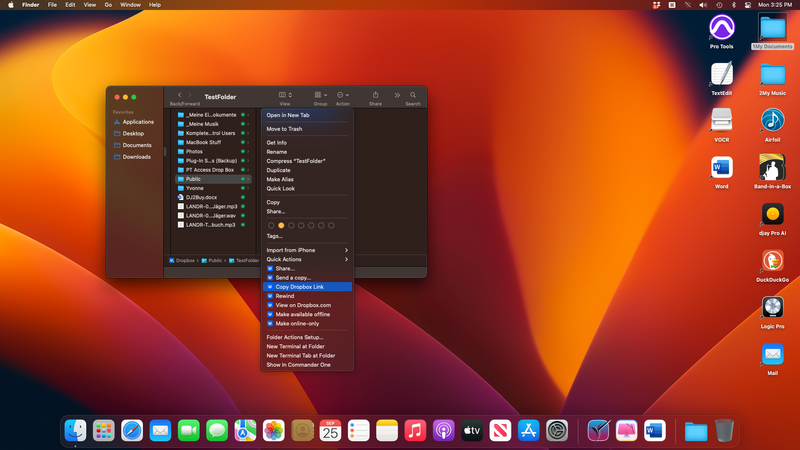This screenshot has width=800, height=450.
Task: Open the Action dropdown in Finder toolbar
Action: 343,95
